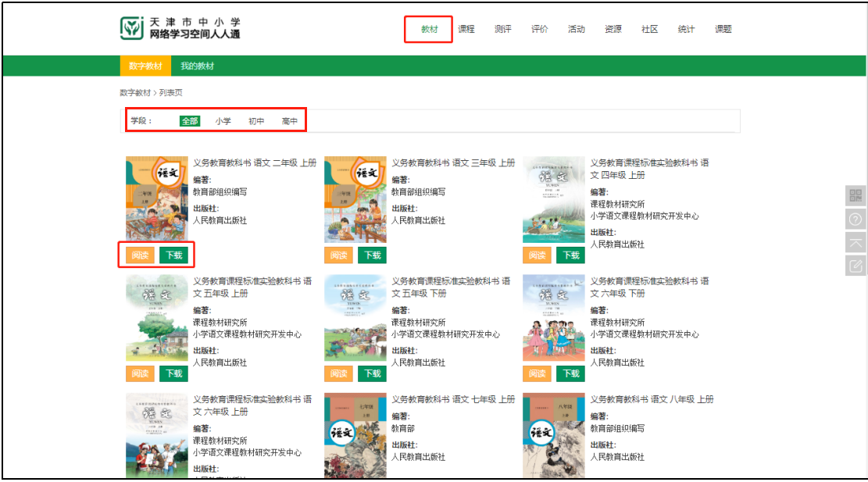
Task: Filter textbooks by 高中
Action: click(x=290, y=121)
